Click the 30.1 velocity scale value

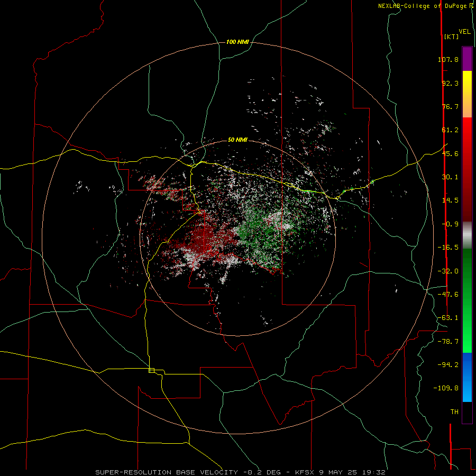click(450, 177)
